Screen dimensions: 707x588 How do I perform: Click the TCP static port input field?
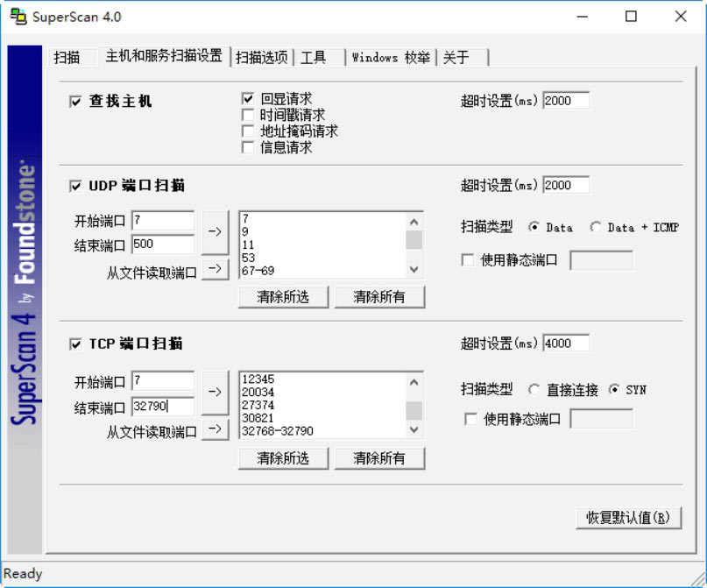coord(602,419)
